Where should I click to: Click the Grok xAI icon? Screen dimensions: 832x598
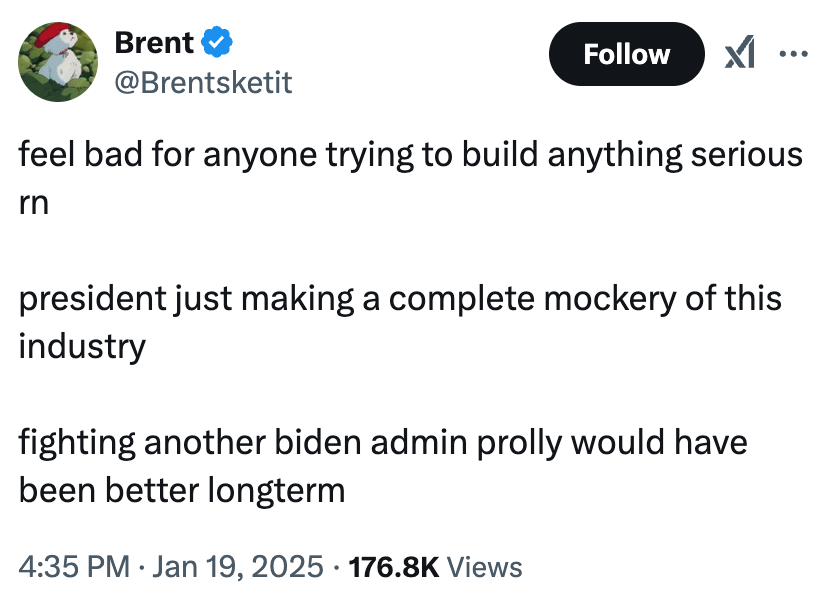(738, 54)
